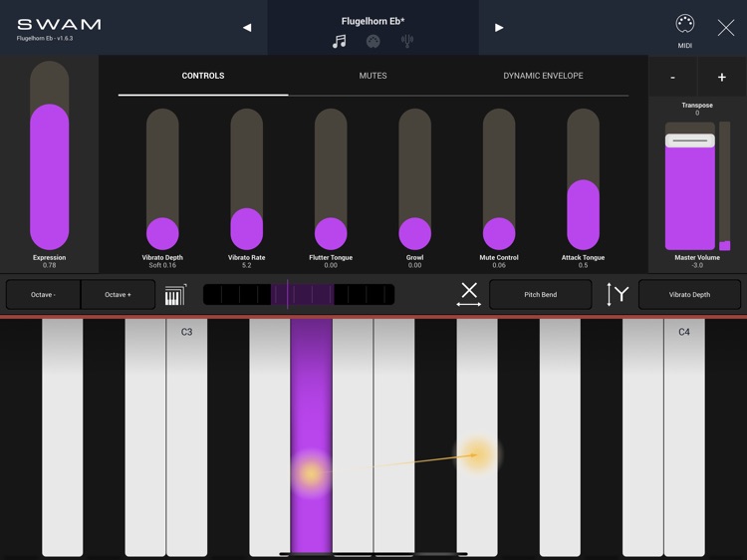Open the Pitch Bend X-axis assignment
Screen dimensions: 747x560
click(540, 295)
